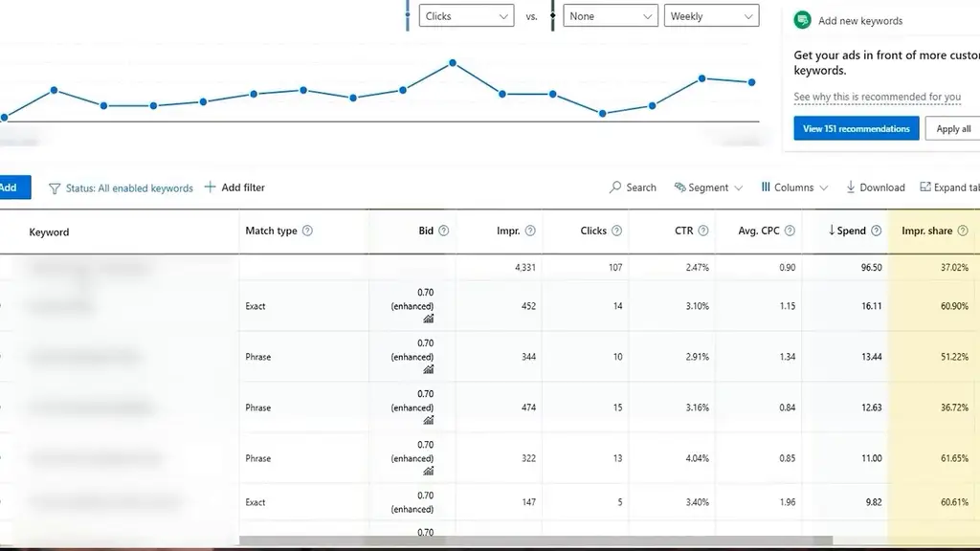Sort by the Impr. share column header
This screenshot has width=980, height=551.
tap(926, 231)
